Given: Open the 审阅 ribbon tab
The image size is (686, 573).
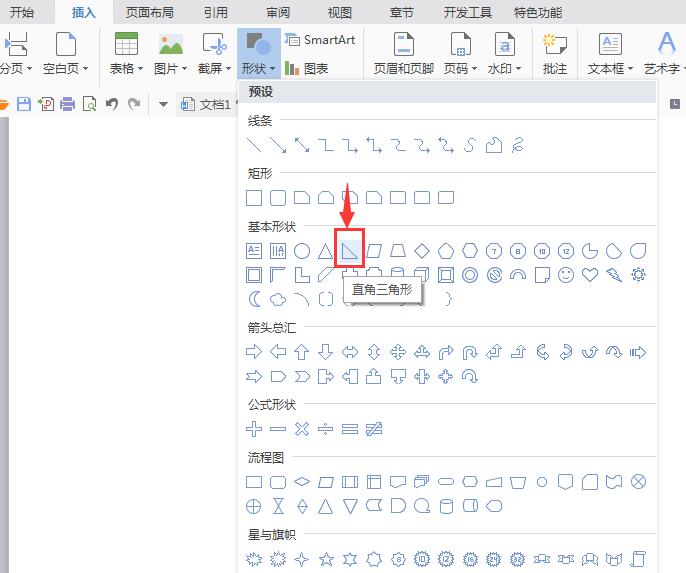Looking at the screenshot, I should coord(278,12).
